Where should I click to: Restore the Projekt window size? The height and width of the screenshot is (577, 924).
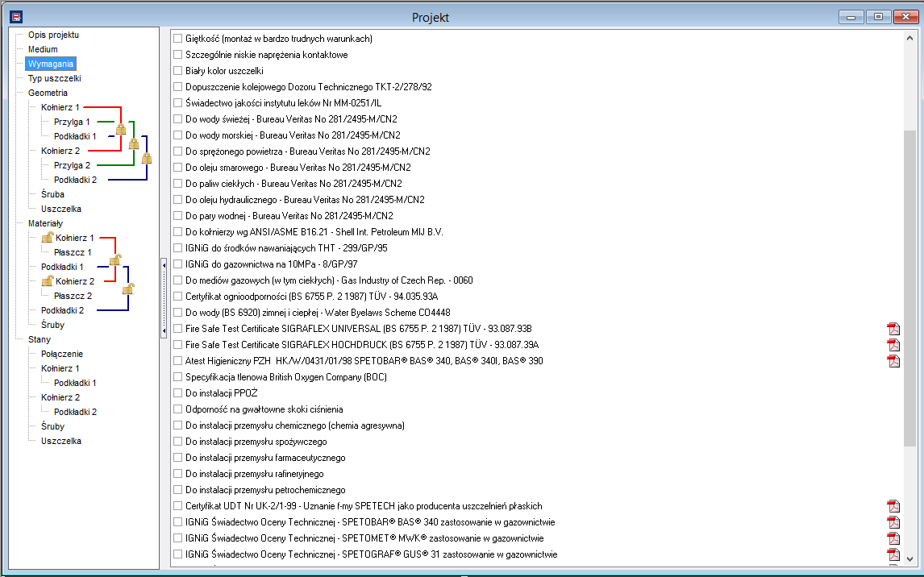click(x=878, y=17)
